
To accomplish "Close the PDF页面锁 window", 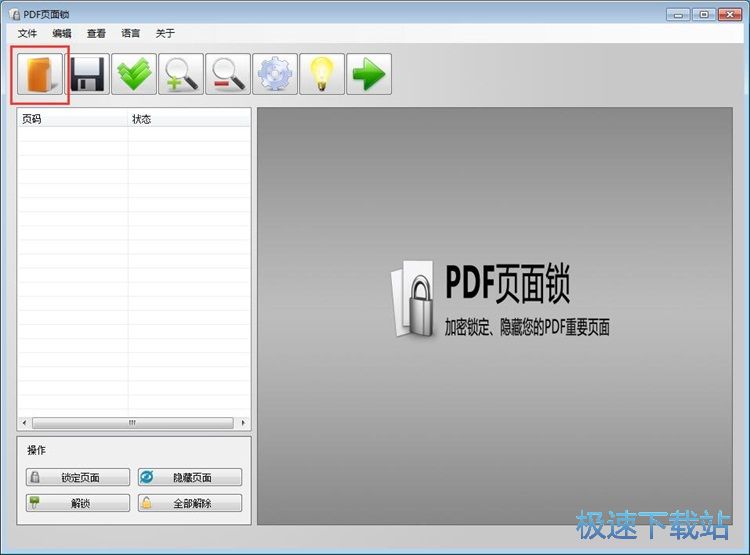I will click(x=730, y=15).
